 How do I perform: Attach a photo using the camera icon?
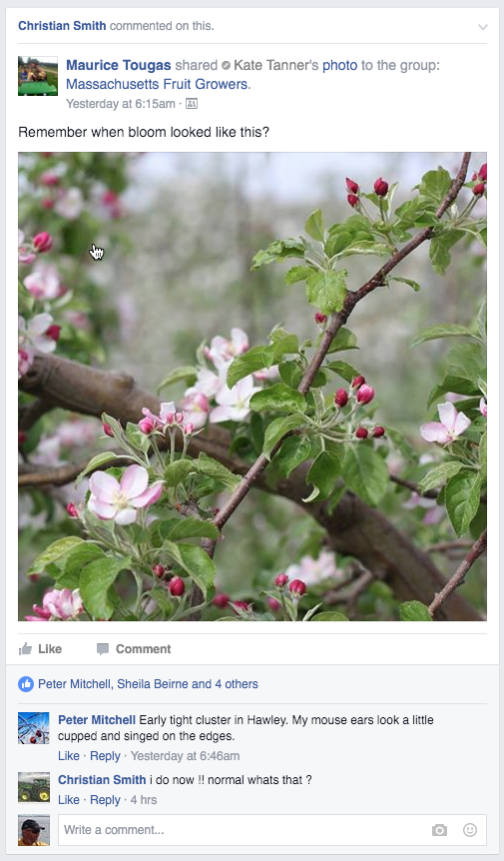click(x=439, y=830)
